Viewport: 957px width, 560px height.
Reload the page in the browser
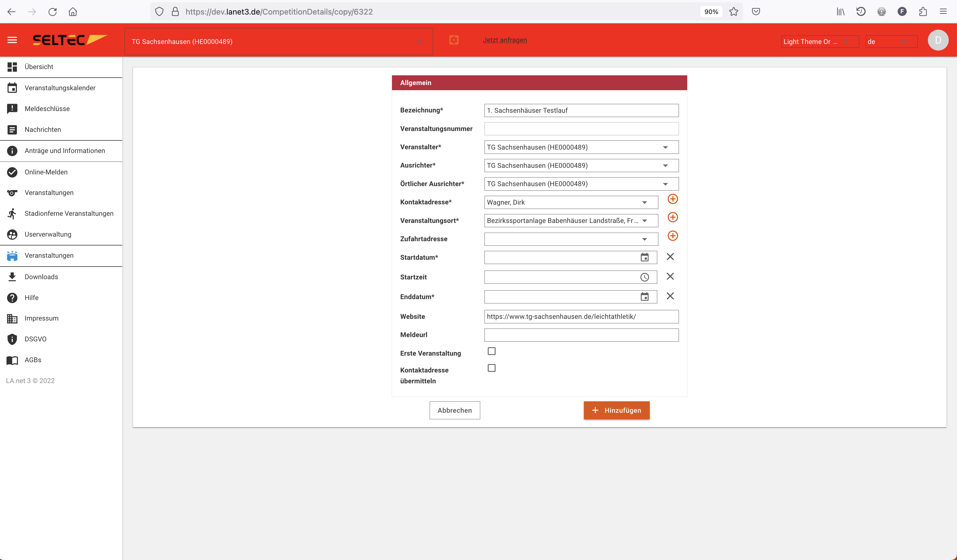(x=53, y=12)
